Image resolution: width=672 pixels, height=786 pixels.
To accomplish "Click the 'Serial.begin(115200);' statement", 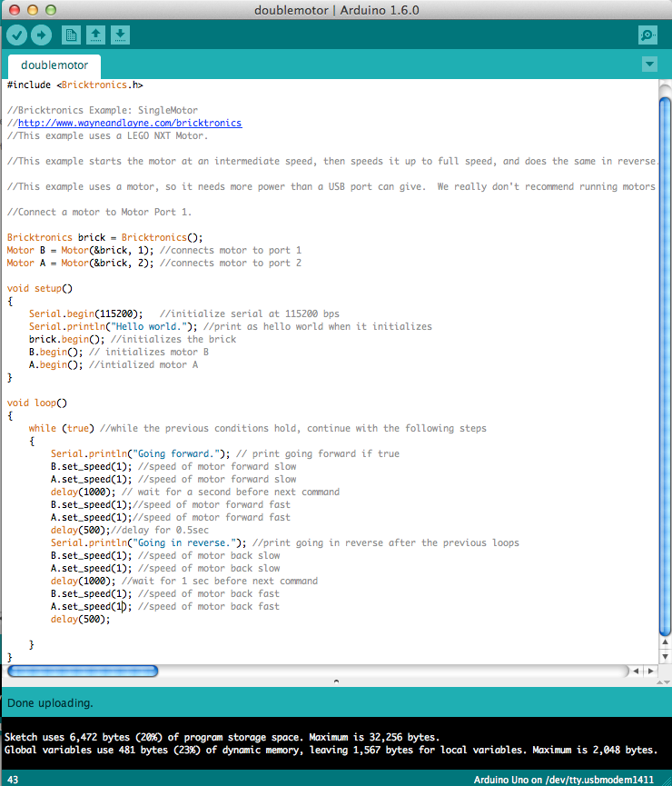I will (85, 313).
